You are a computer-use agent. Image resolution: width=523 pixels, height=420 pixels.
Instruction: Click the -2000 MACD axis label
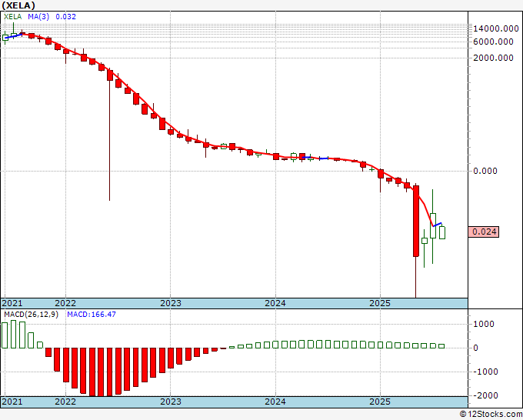(485, 395)
